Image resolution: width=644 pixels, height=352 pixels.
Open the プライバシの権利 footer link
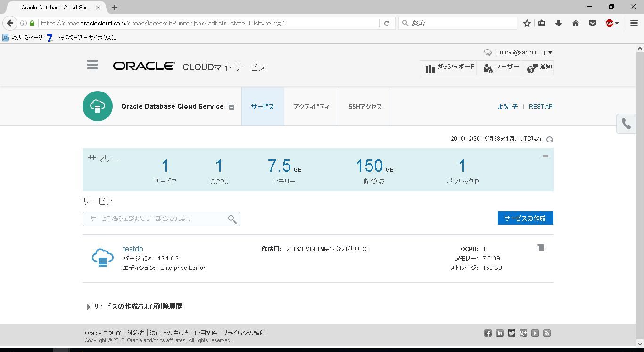click(x=243, y=333)
